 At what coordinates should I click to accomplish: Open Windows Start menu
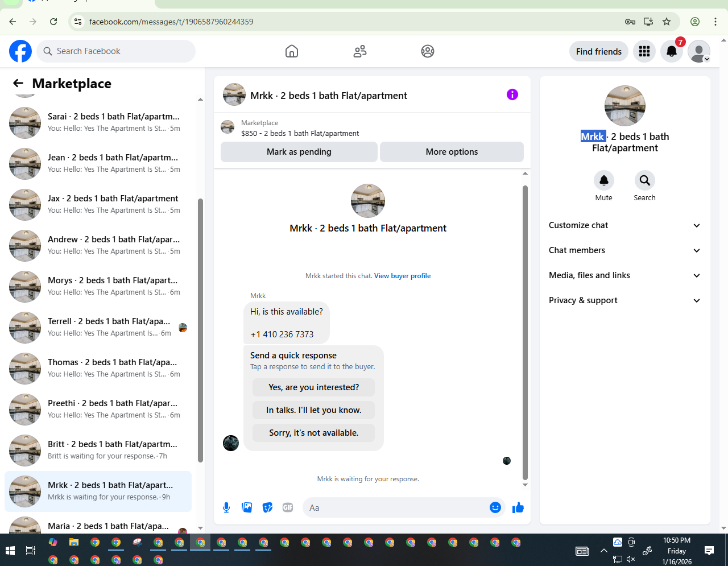(10, 551)
